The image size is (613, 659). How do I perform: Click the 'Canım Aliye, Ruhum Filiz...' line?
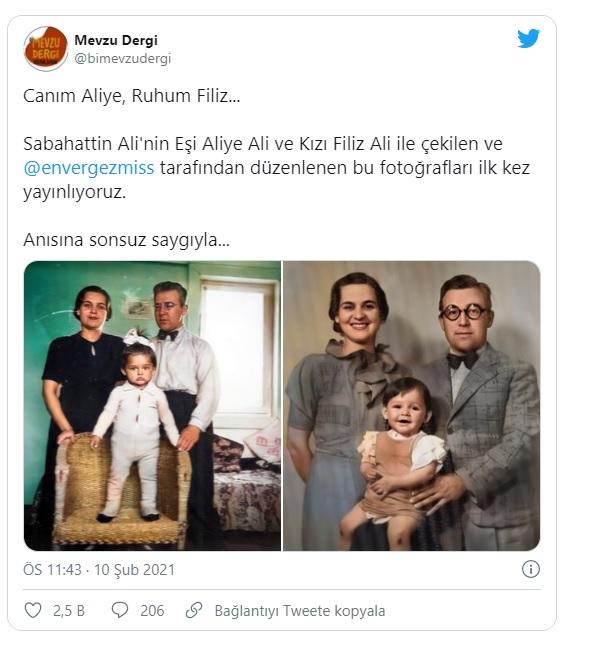[132, 96]
